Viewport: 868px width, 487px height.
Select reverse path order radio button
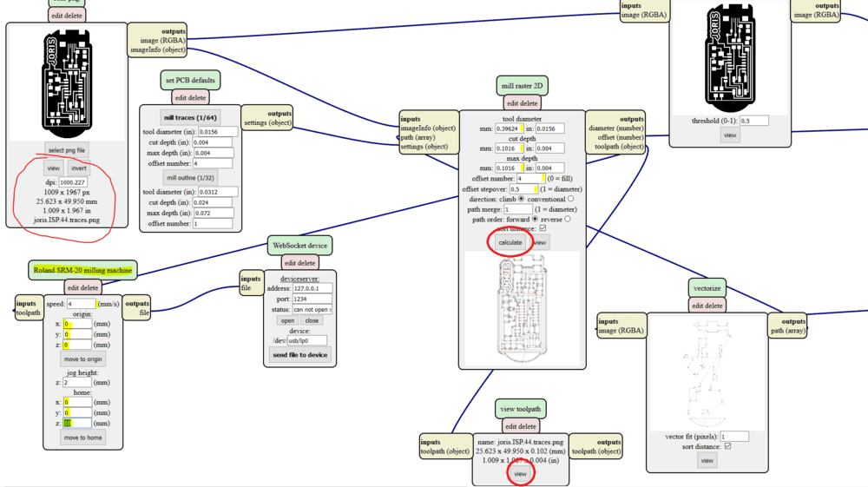click(x=568, y=219)
